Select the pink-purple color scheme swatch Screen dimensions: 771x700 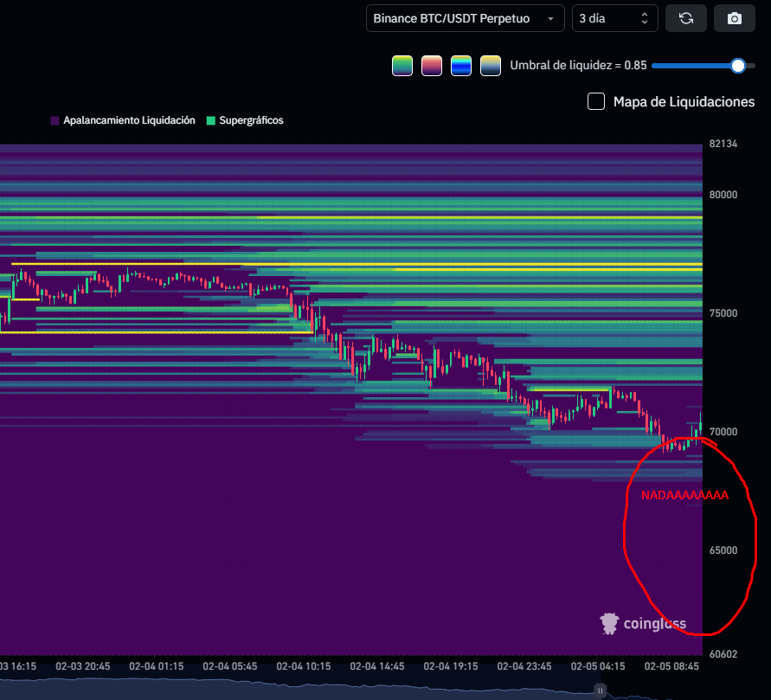[x=432, y=66]
